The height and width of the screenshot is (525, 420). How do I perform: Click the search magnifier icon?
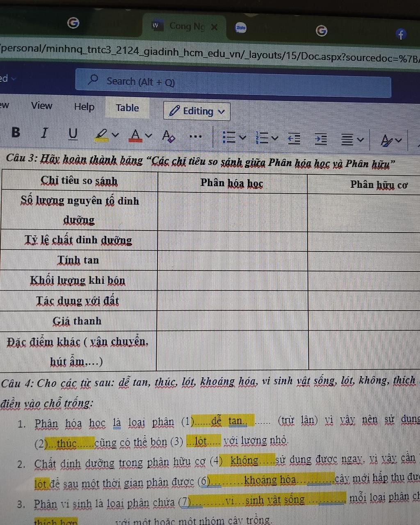tap(94, 79)
